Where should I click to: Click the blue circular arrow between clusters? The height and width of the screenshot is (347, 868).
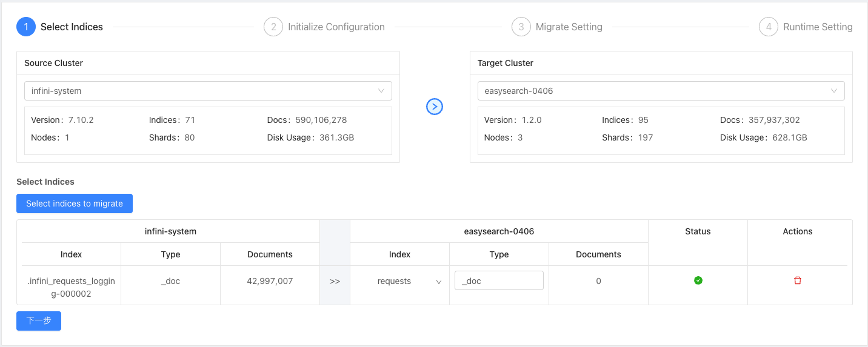click(435, 107)
